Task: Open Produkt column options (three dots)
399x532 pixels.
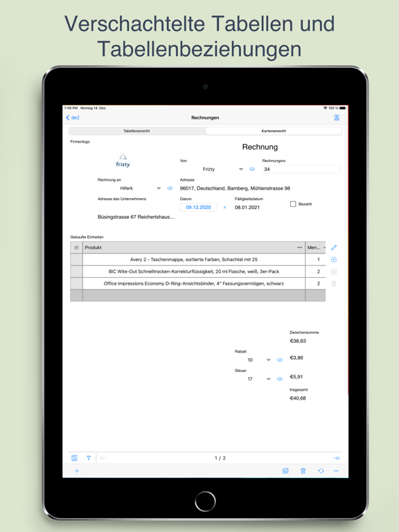Action: tap(299, 248)
